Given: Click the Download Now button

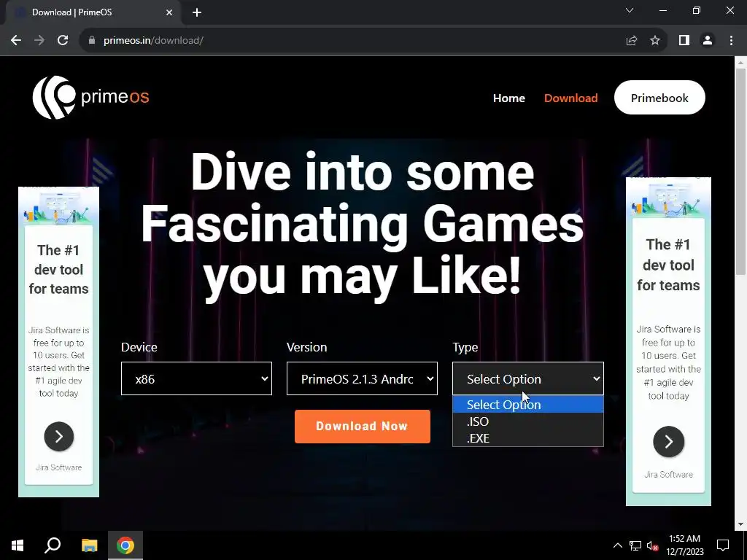Looking at the screenshot, I should click(362, 426).
